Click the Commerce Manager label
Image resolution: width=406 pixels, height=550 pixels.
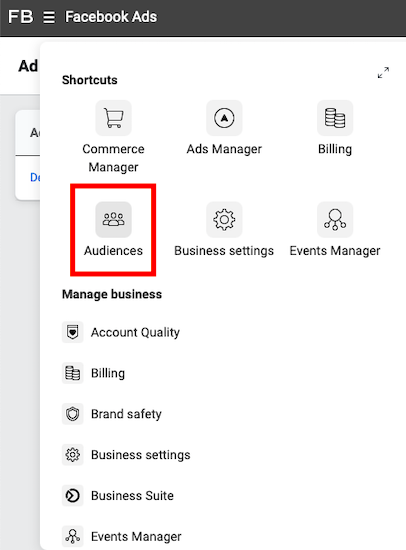(x=113, y=158)
